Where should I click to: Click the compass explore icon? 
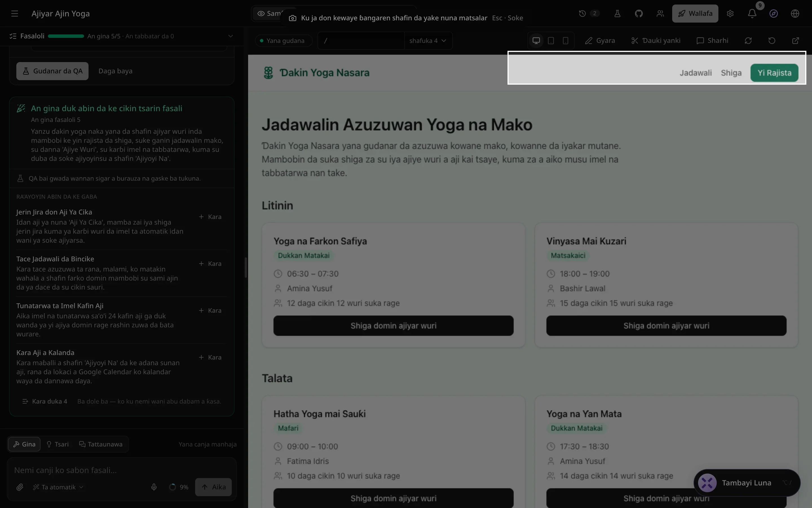coord(773,14)
